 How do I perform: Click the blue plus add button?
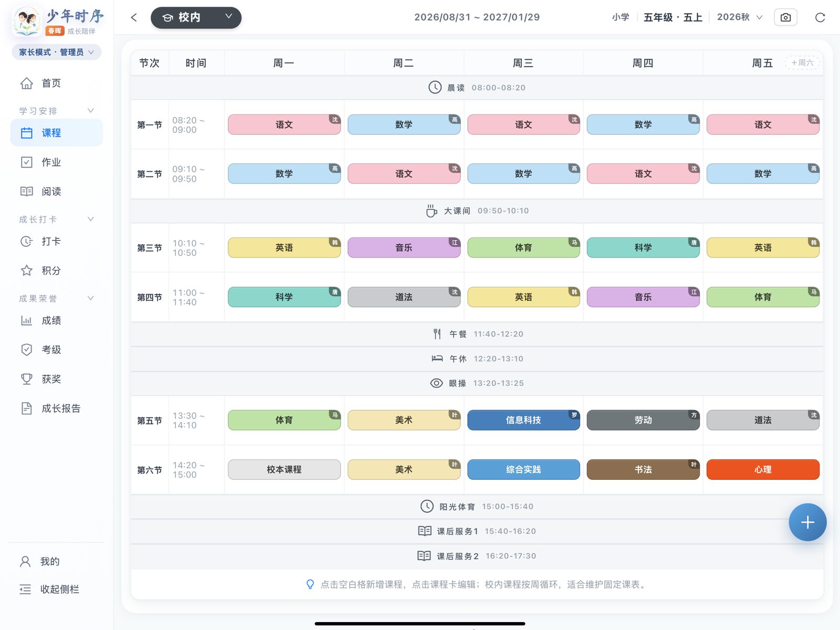807,522
